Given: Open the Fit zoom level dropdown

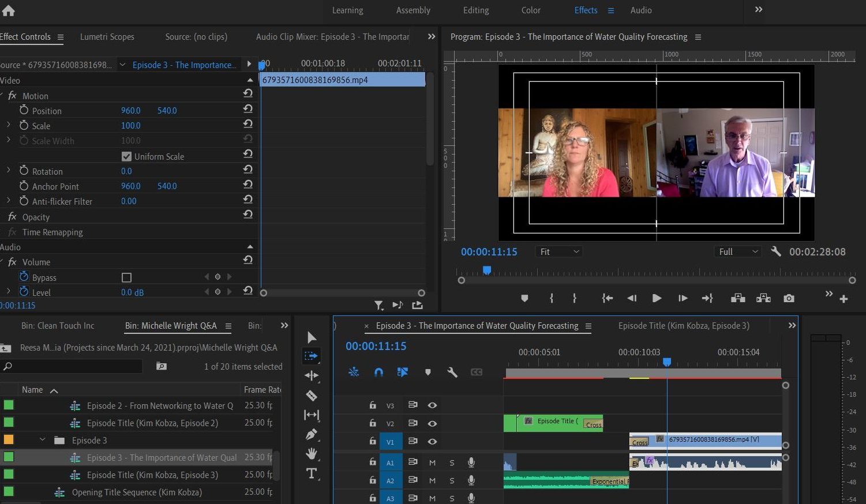Looking at the screenshot, I should 558,252.
